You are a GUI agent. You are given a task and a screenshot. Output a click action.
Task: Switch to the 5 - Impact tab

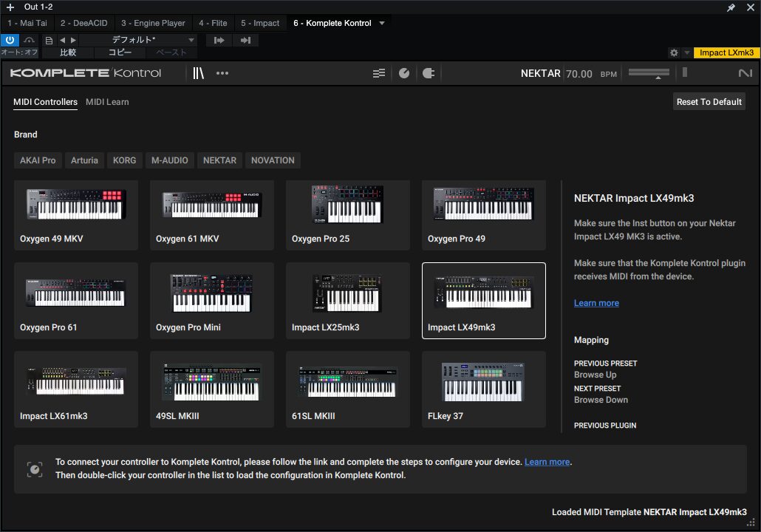click(x=260, y=23)
